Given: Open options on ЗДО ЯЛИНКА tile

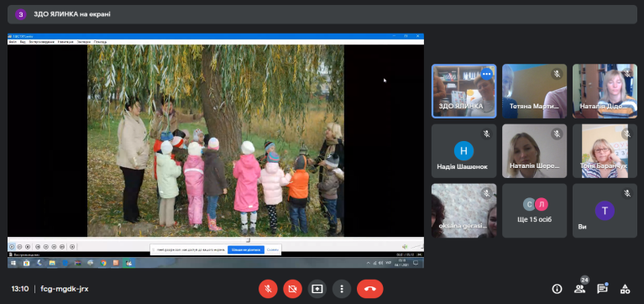Looking at the screenshot, I should (487, 74).
